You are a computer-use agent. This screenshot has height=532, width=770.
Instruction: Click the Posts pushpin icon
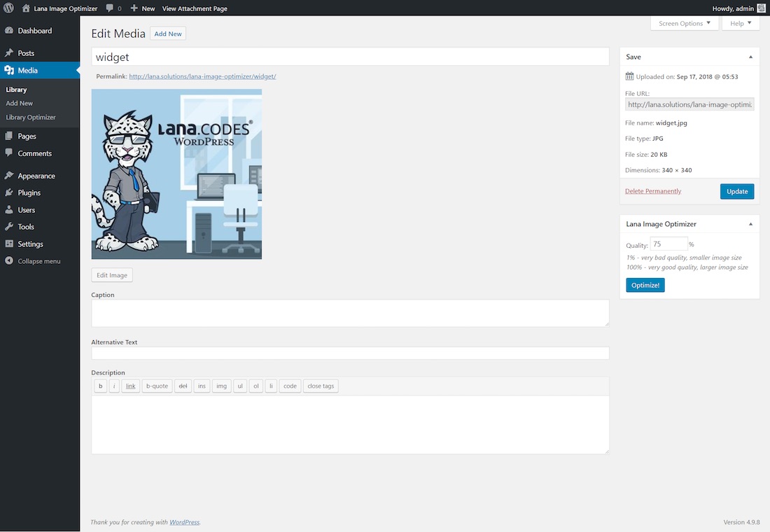click(x=9, y=52)
